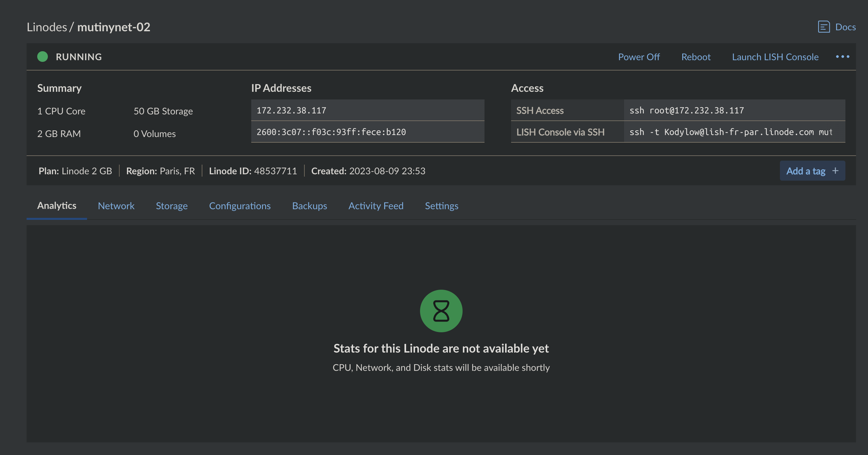This screenshot has width=868, height=455.
Task: Click the Summary heading
Action: click(59, 88)
